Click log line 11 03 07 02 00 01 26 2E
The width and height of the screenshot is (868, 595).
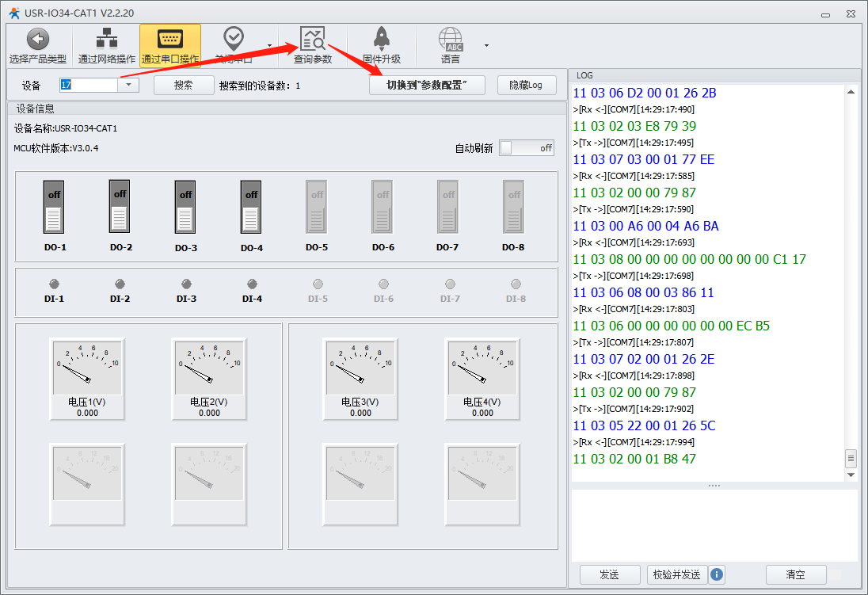click(644, 359)
